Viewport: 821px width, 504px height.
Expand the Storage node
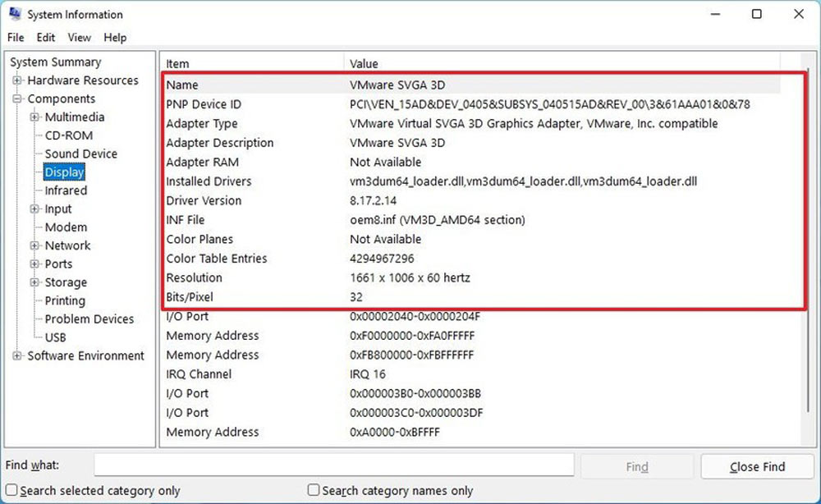point(34,282)
